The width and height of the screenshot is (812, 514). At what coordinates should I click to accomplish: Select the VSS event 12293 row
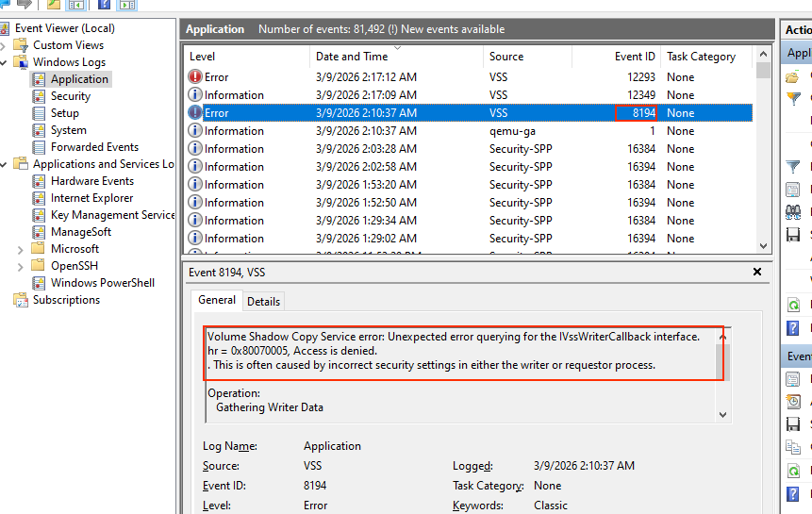[x=469, y=76]
